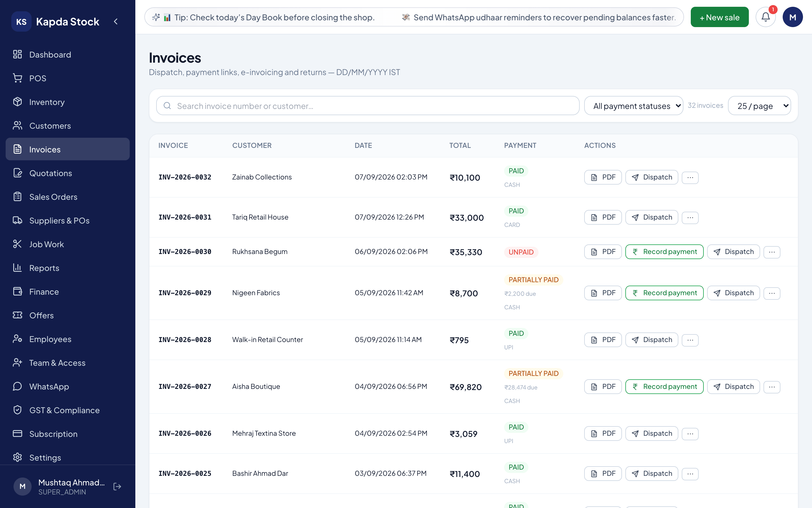This screenshot has width=812, height=508.
Task: Open the Inventory section
Action: [x=67, y=102]
